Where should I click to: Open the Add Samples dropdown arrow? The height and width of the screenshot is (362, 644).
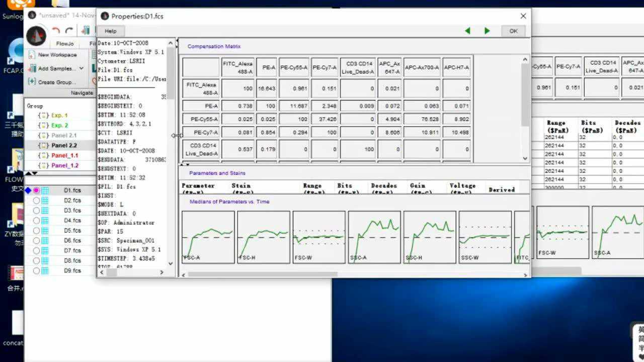[82, 68]
